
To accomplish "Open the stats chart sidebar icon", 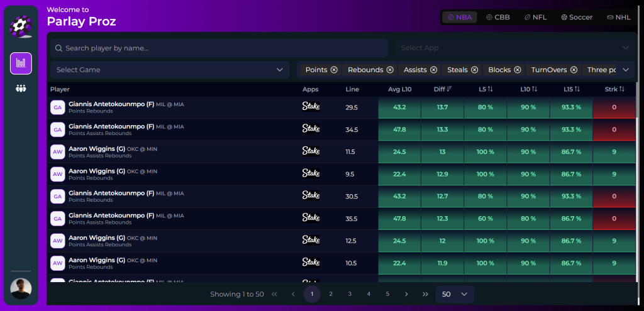I will [x=21, y=63].
